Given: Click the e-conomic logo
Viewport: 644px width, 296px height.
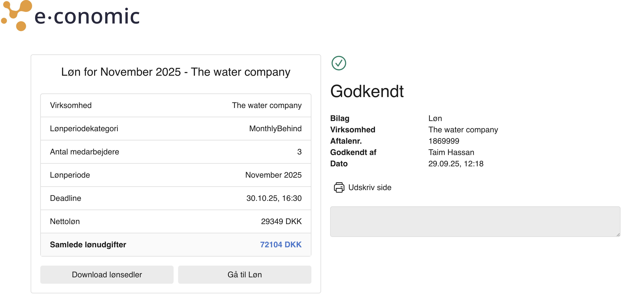Looking at the screenshot, I should point(70,16).
